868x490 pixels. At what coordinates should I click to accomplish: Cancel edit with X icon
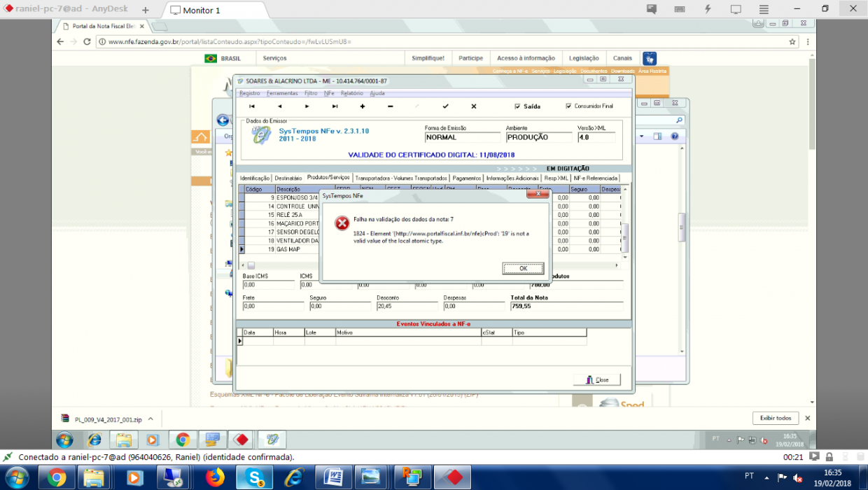(473, 106)
